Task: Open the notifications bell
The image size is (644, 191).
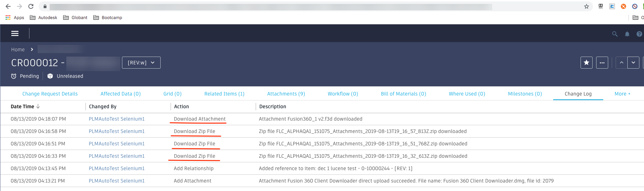Action: (x=627, y=34)
